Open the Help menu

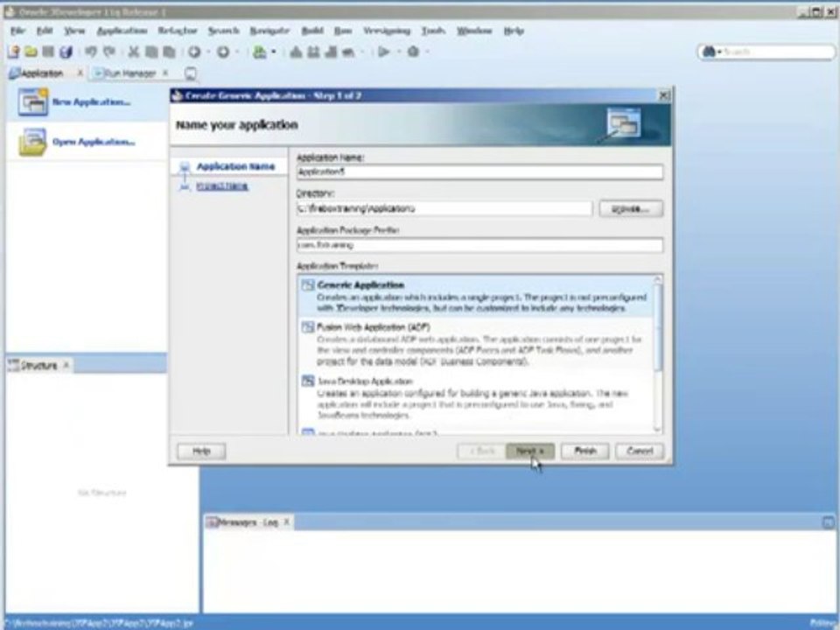click(x=514, y=31)
